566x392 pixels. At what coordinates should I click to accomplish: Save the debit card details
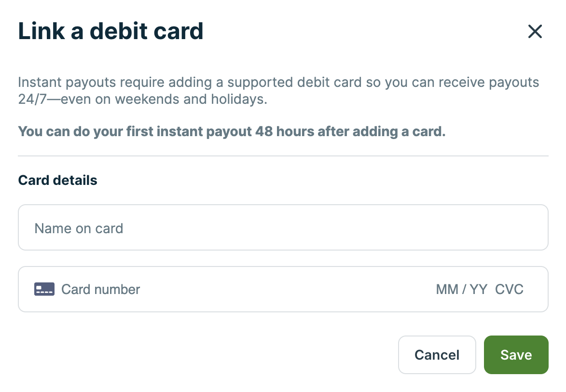[x=516, y=355]
